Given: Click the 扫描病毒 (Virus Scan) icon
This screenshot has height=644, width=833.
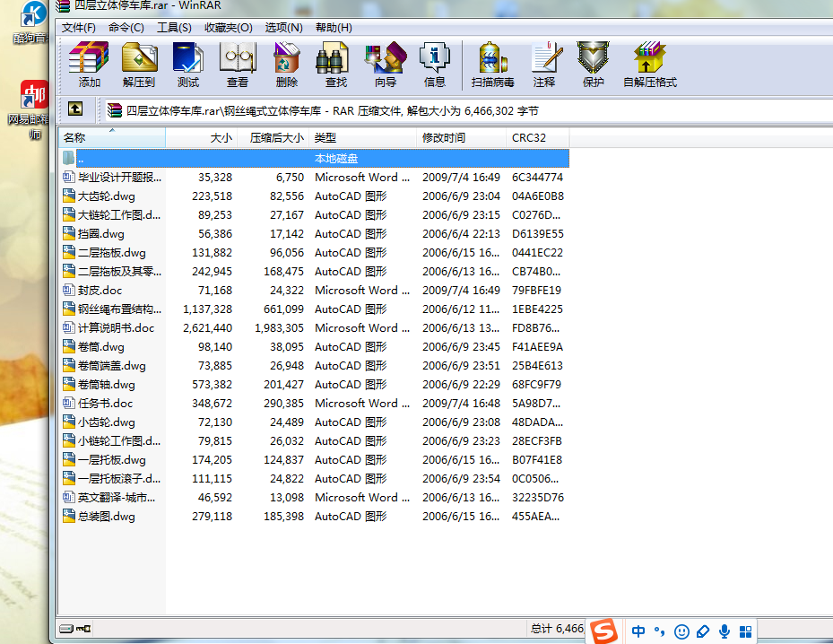Looking at the screenshot, I should [492, 65].
